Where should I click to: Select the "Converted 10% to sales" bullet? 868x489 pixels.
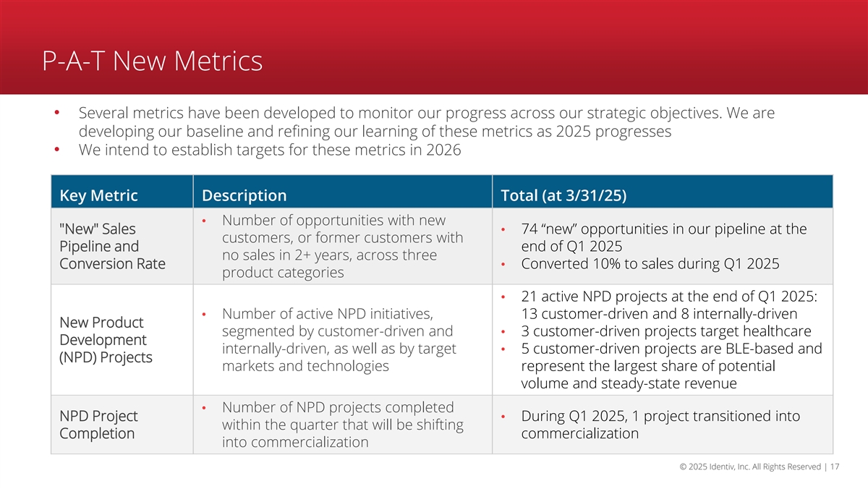tap(650, 264)
